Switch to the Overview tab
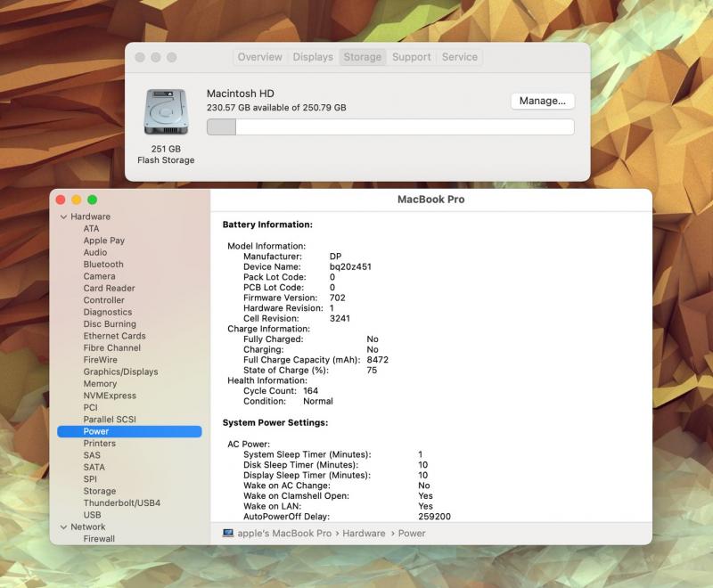713x588 pixels. tap(259, 57)
